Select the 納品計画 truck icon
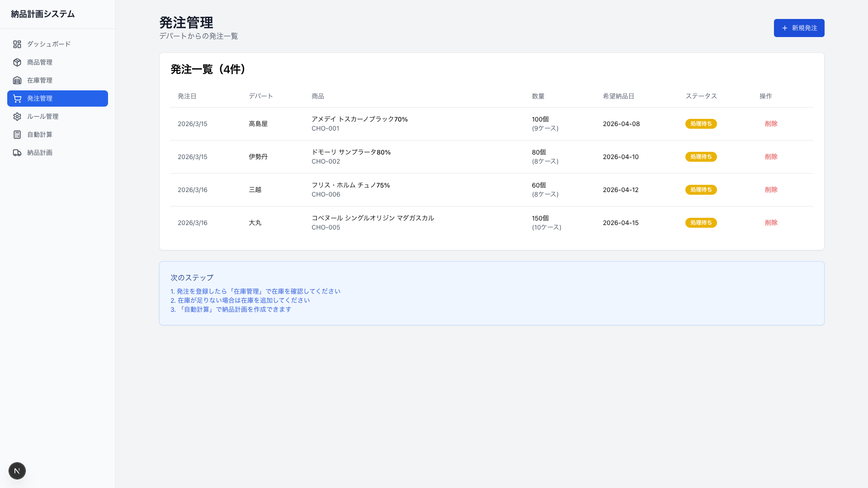868x488 pixels. click(17, 153)
